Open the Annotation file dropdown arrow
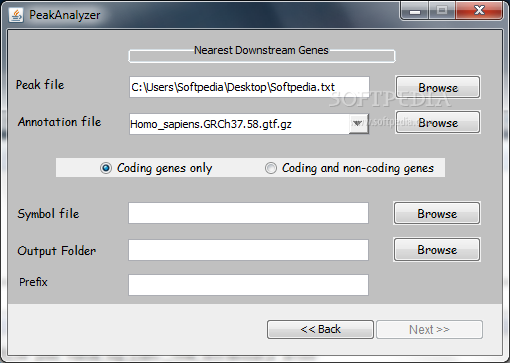The image size is (510, 363). point(358,124)
